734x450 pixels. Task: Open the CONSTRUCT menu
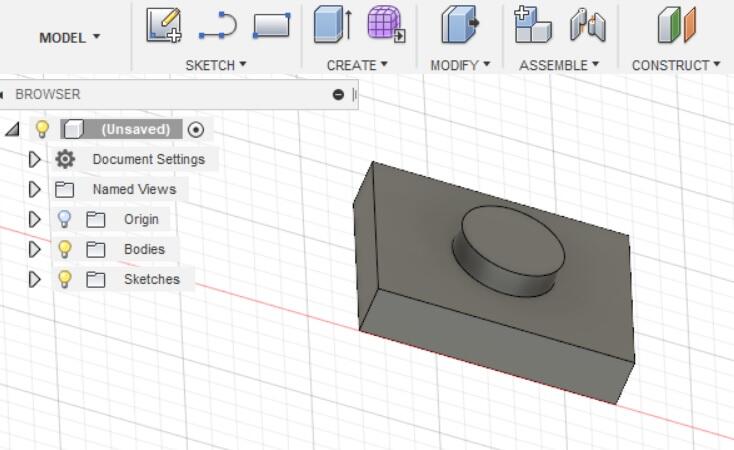point(676,65)
